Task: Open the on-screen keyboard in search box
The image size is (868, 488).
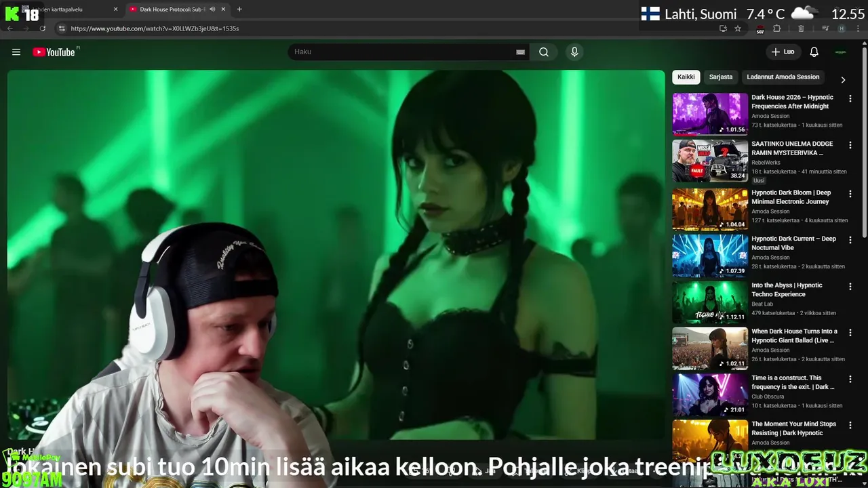Action: [520, 52]
